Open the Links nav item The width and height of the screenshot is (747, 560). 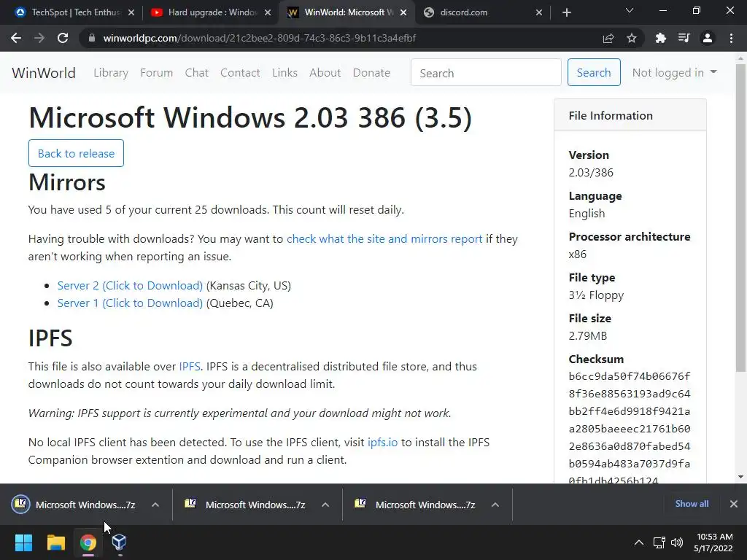point(285,73)
